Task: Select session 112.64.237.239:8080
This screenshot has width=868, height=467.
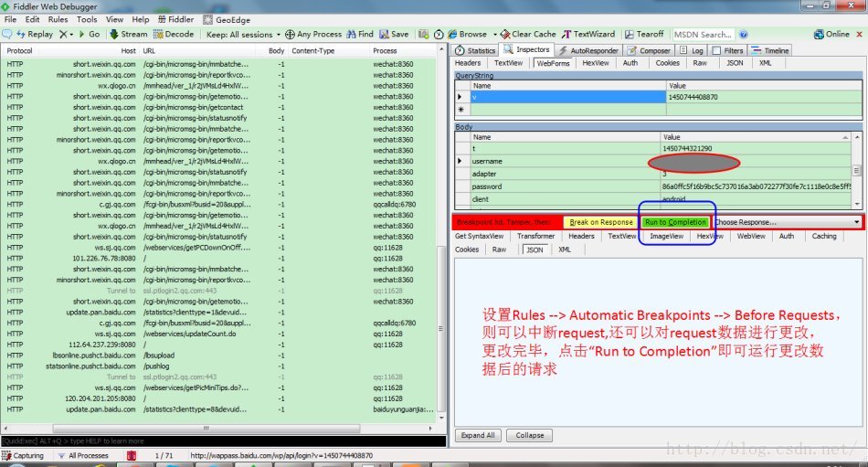Action: (218, 345)
